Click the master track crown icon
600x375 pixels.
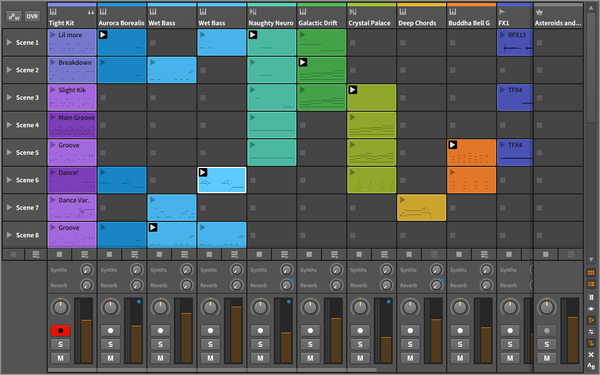[539, 12]
